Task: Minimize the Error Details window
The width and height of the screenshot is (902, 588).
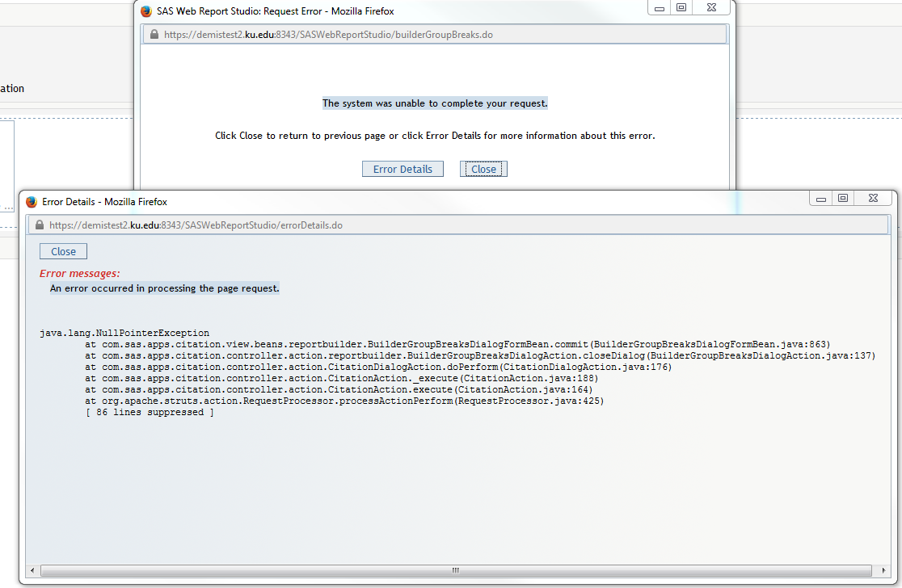Action: (821, 199)
